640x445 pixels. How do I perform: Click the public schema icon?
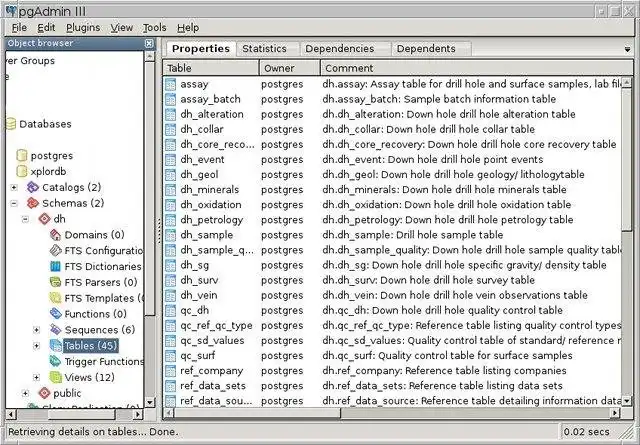click(x=44, y=393)
